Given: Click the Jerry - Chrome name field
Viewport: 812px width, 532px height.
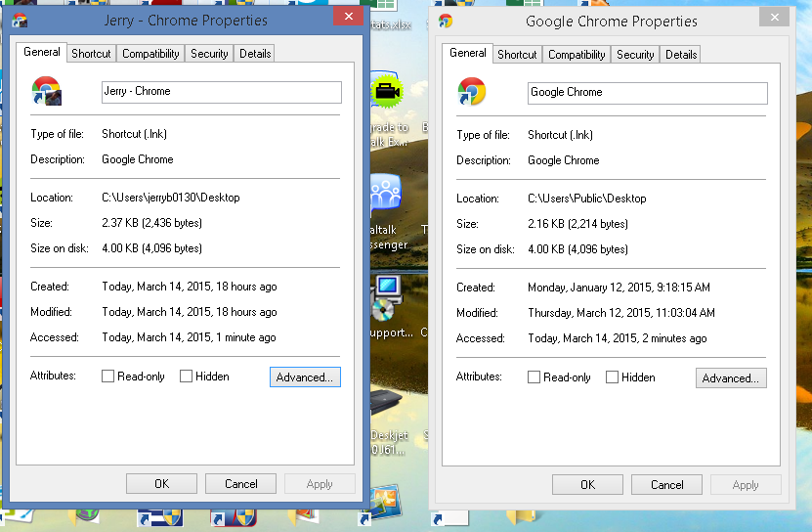Looking at the screenshot, I should tap(222, 92).
